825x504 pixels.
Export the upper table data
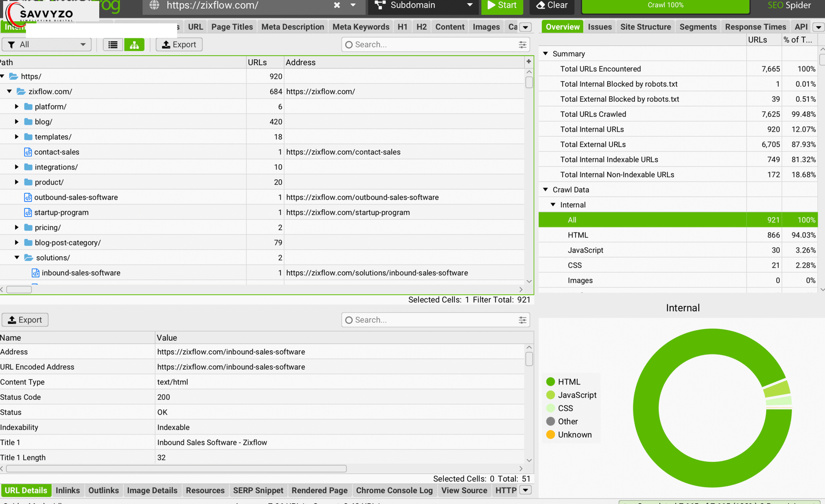[179, 45]
